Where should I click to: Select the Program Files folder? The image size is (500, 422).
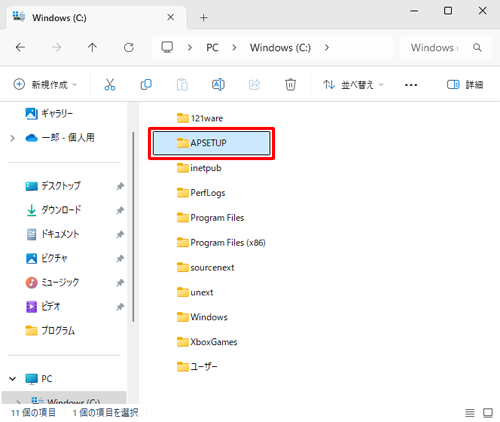(x=210, y=218)
